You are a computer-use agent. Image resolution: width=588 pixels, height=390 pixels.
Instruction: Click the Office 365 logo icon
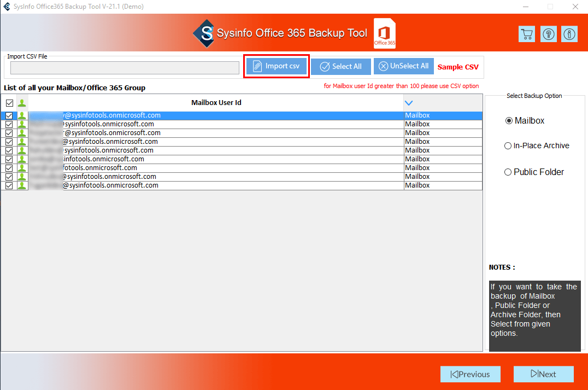point(385,33)
